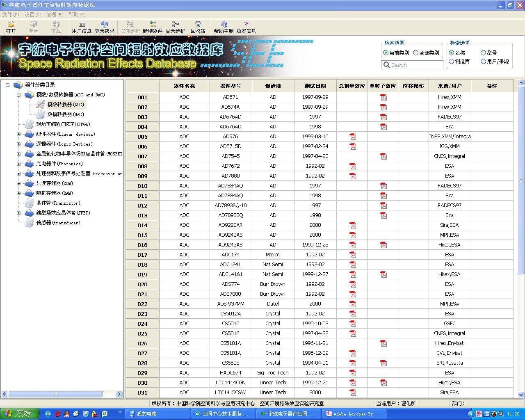This screenshot has width=525, height=420.
Task: Expand 随机存储器 (RAM) node
Action: 18,193
